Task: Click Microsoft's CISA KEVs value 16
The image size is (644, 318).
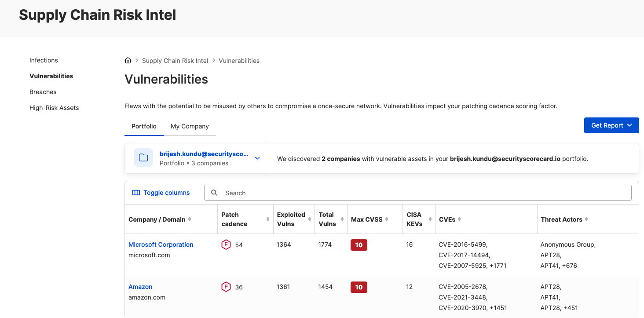Action: (x=410, y=245)
